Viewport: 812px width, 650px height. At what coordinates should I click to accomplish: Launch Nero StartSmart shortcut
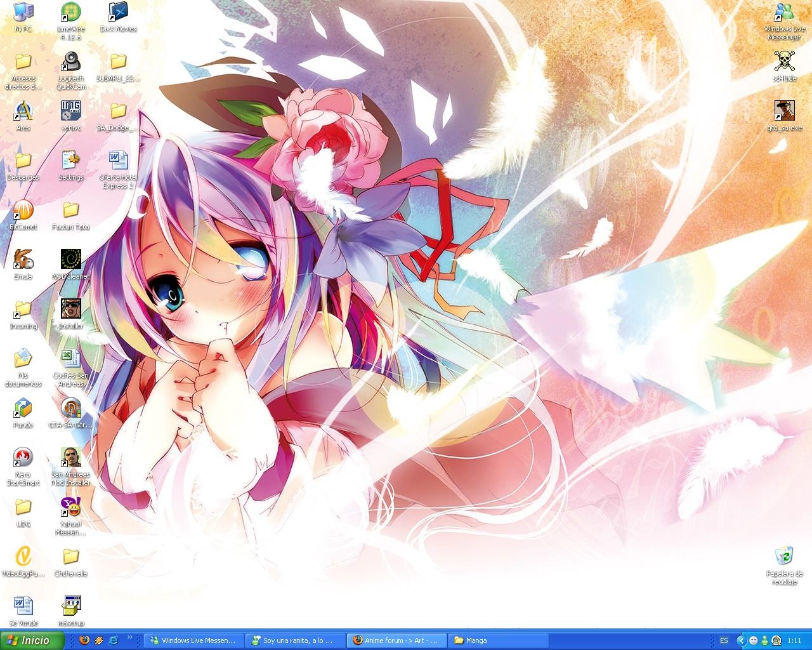tap(23, 468)
